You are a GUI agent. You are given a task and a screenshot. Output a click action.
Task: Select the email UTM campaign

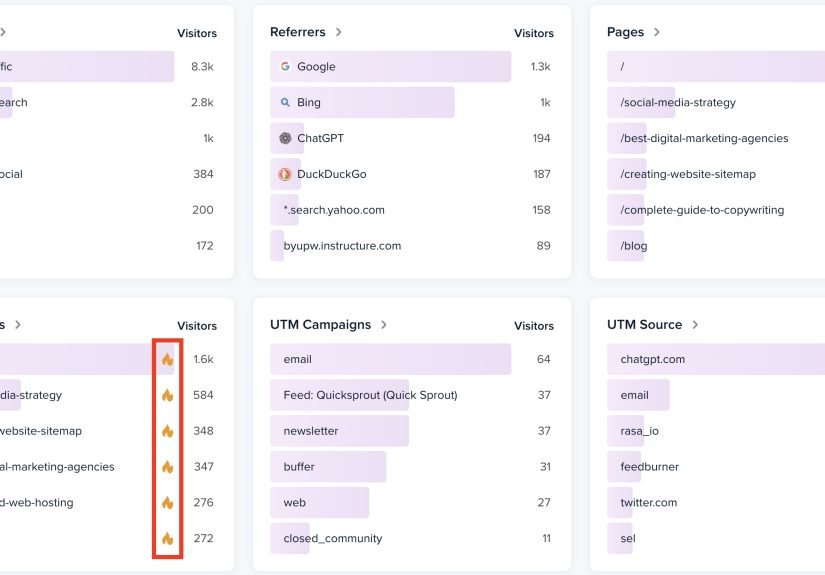pyautogui.click(x=411, y=359)
